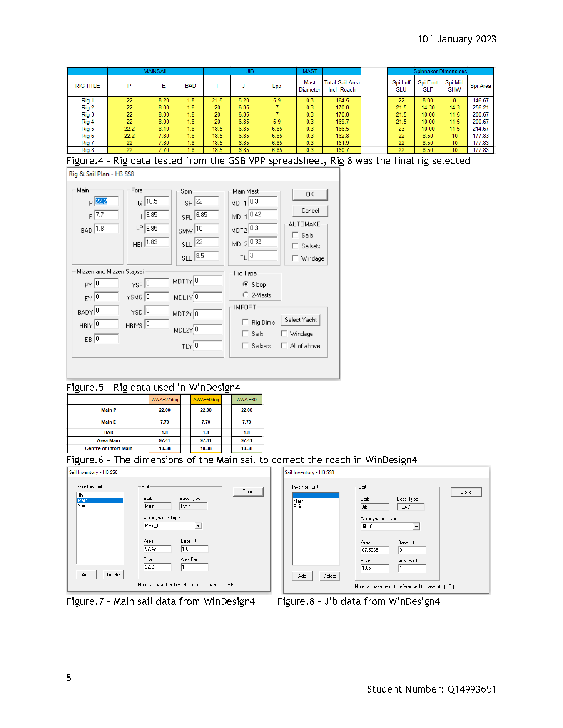Click the Spin SMW input field
This screenshot has width=563, height=728.
coord(207,229)
